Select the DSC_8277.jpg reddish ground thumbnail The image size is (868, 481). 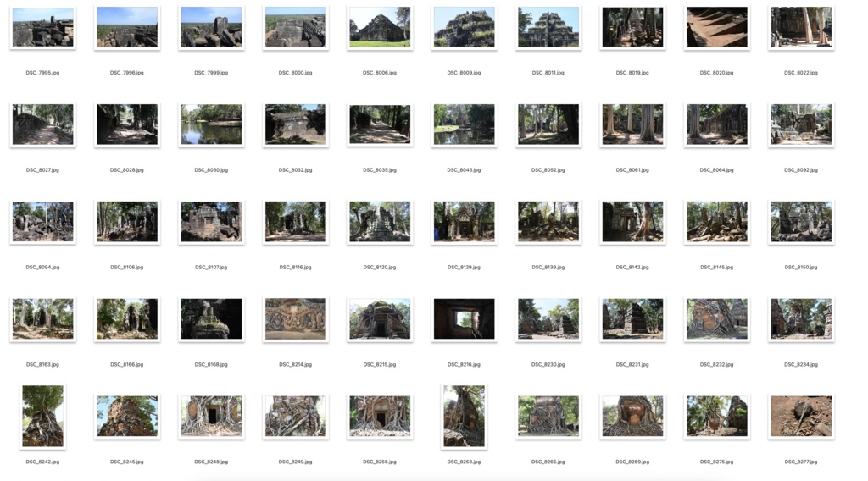801,417
